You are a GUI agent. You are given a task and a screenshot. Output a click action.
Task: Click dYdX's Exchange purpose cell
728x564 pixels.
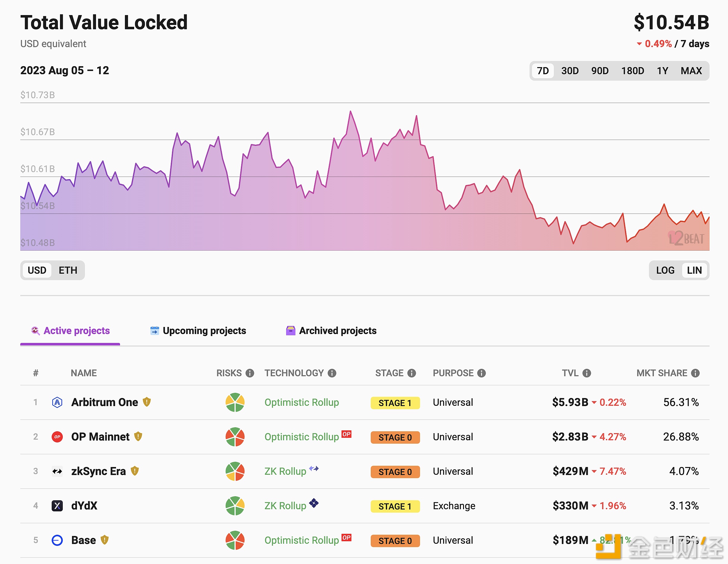[454, 506]
